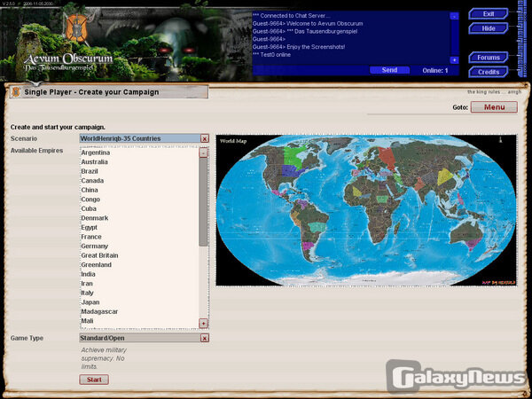
Task: Click the empires list scroll down button
Action: [203, 324]
